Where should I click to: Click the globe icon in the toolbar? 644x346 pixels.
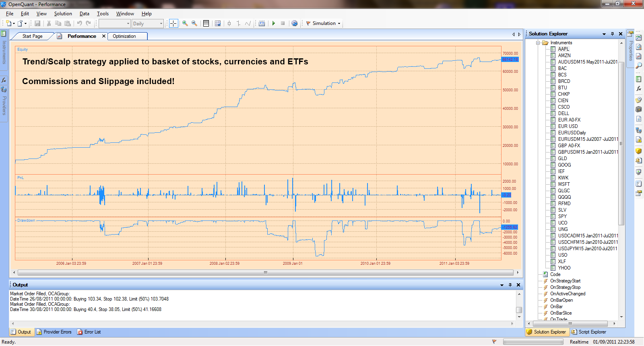[x=295, y=23]
